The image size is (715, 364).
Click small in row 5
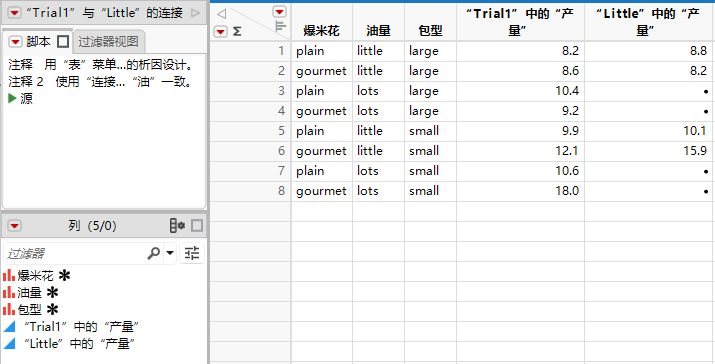coord(430,131)
